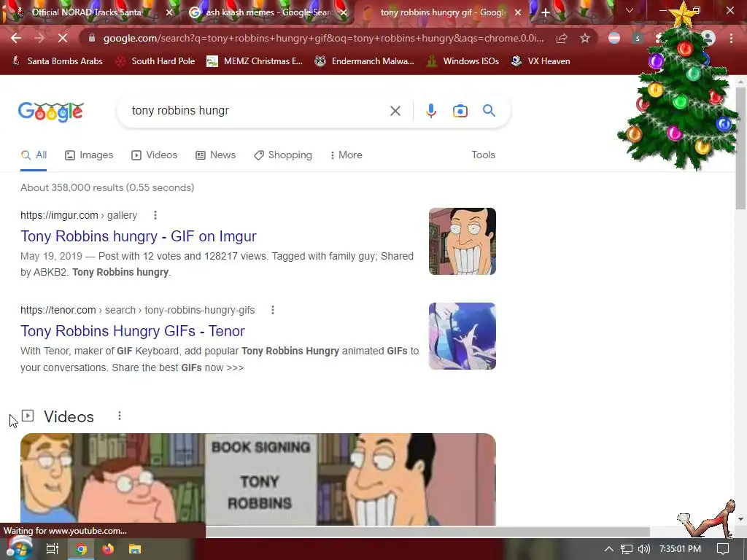The image size is (747, 560).
Task: Open the Videos section options menu
Action: tap(120, 416)
